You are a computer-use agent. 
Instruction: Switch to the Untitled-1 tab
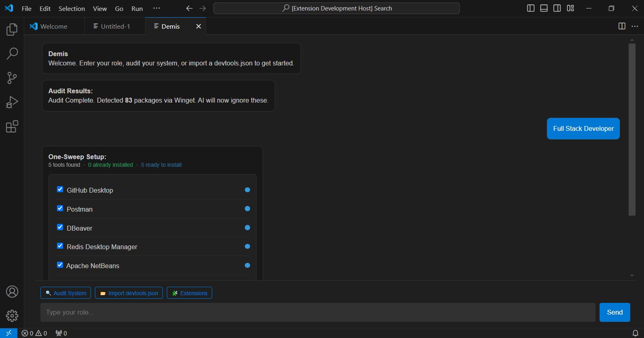click(x=115, y=26)
